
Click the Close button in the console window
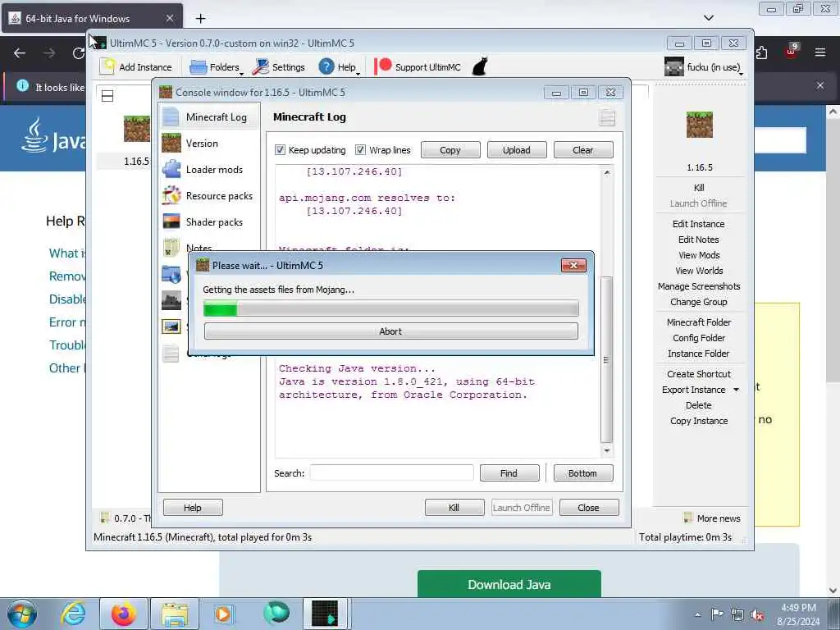[x=589, y=507]
